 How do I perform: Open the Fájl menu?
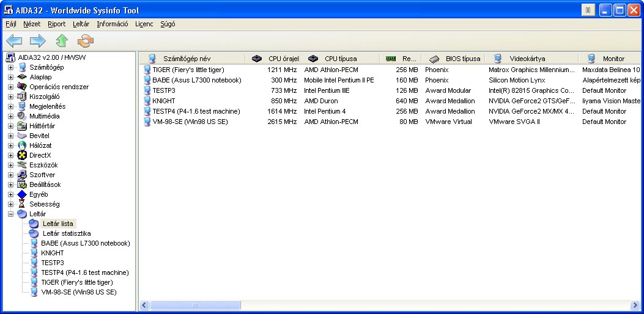[11, 24]
